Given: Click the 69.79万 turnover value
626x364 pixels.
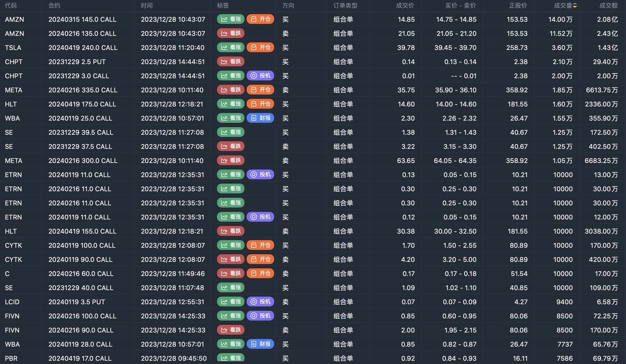Looking at the screenshot, I should click(605, 358).
